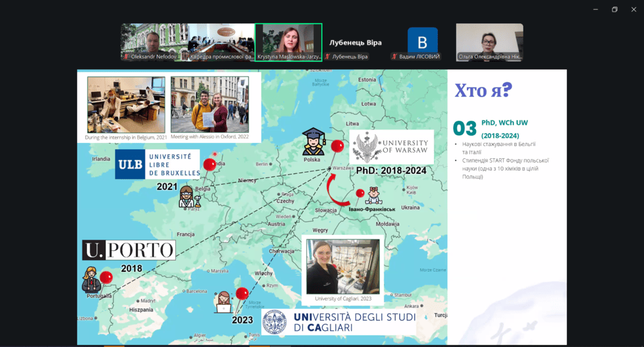Viewport: 644px width, 347px height.
Task: Click the U.PORTO logo
Action: (x=129, y=250)
